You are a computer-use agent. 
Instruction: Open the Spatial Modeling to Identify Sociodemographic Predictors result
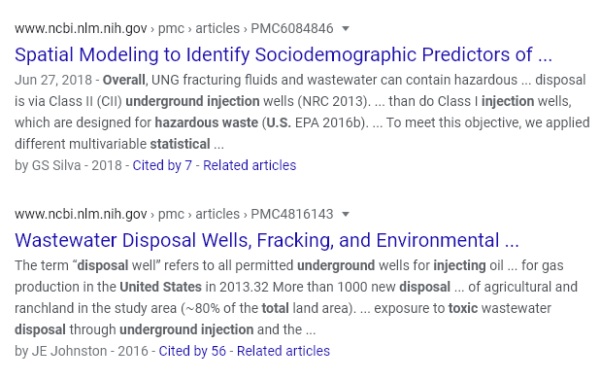pyautogui.click(x=284, y=54)
